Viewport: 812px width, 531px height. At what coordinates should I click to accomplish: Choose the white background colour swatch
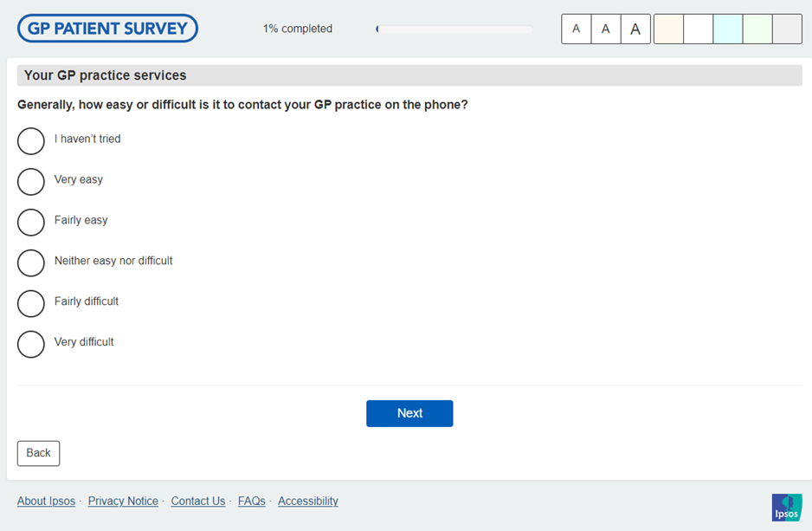(698, 29)
